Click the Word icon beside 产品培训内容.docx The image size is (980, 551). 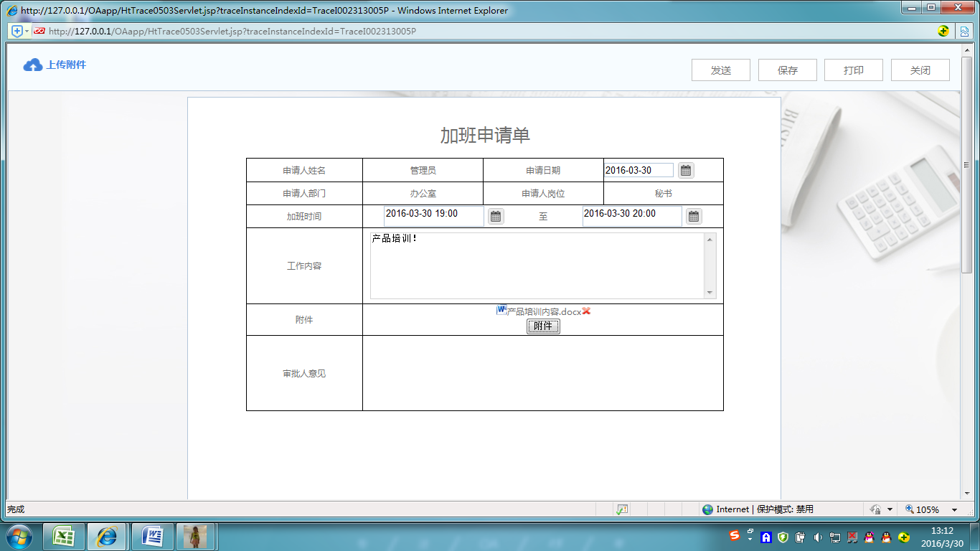click(x=501, y=310)
